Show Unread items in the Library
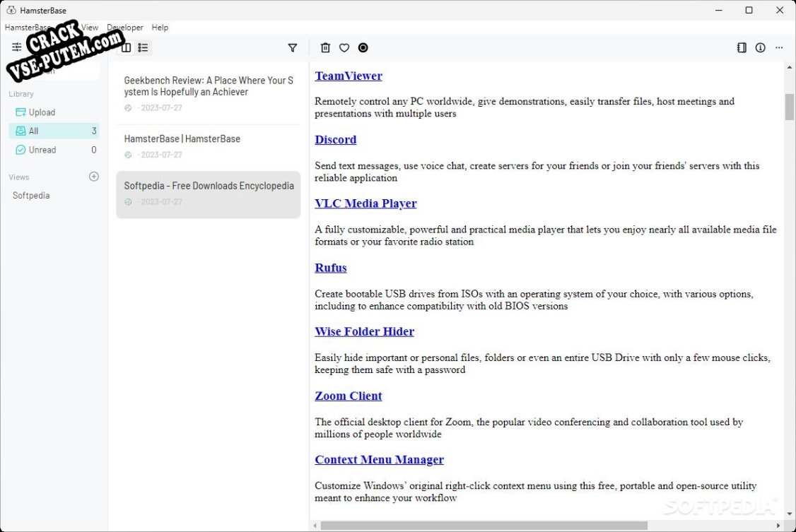This screenshot has height=532, width=796. (x=42, y=150)
